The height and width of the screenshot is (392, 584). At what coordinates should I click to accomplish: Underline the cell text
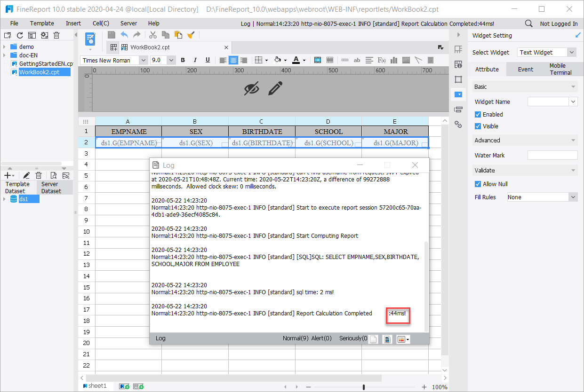coord(208,60)
